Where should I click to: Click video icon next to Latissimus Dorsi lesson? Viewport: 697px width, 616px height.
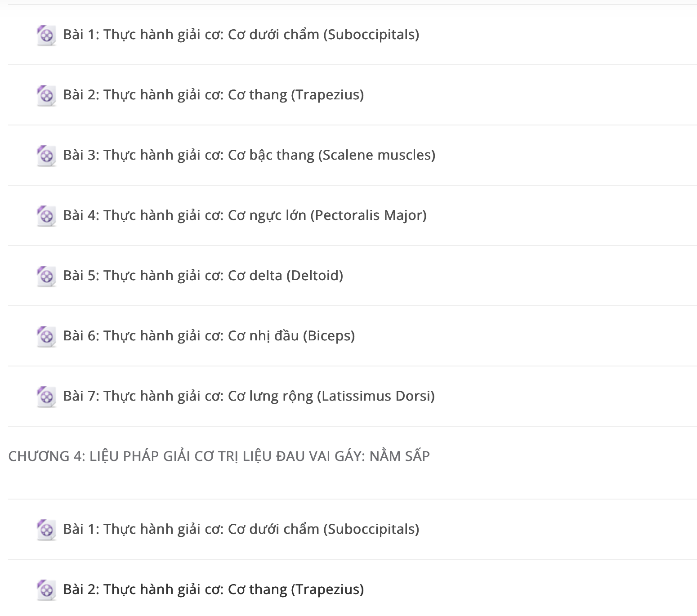coord(46,397)
